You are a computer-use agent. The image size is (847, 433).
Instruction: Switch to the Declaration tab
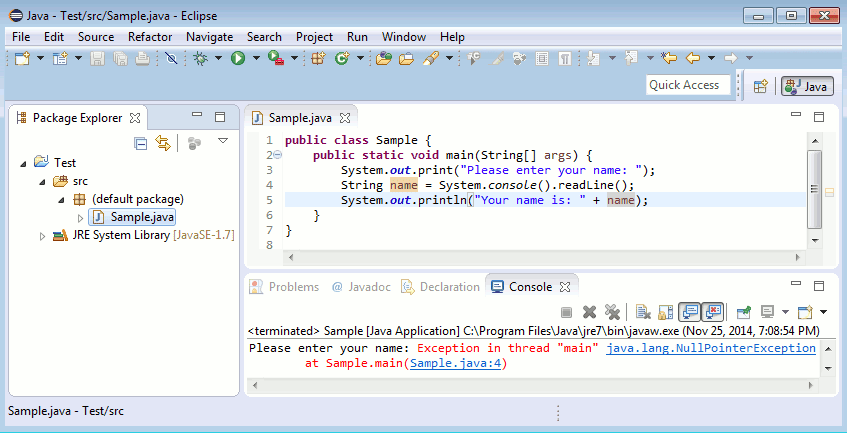(441, 287)
